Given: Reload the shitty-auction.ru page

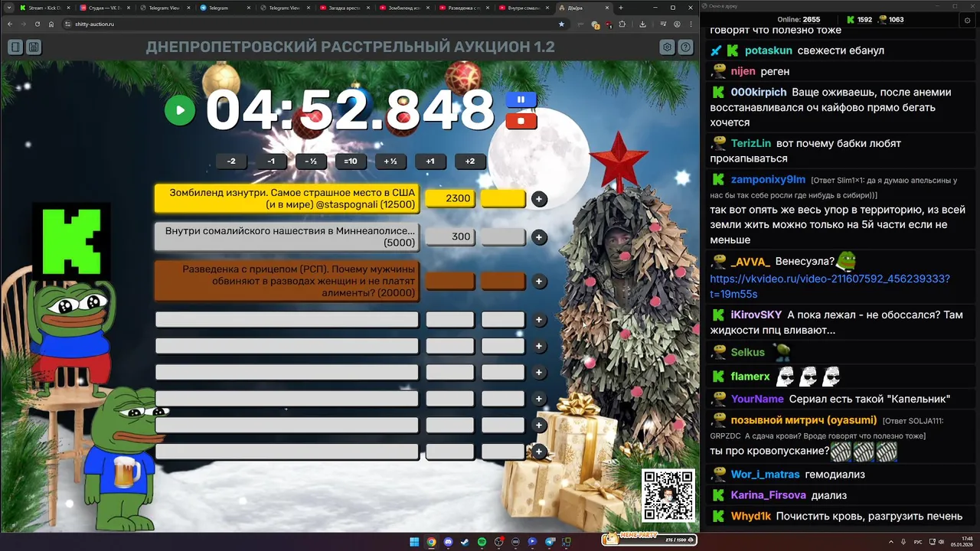Looking at the screenshot, I should tap(38, 24).
